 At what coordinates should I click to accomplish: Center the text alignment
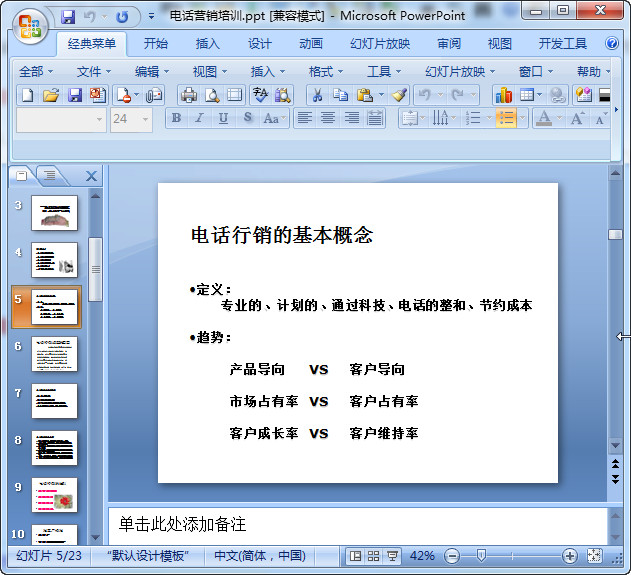[x=328, y=118]
